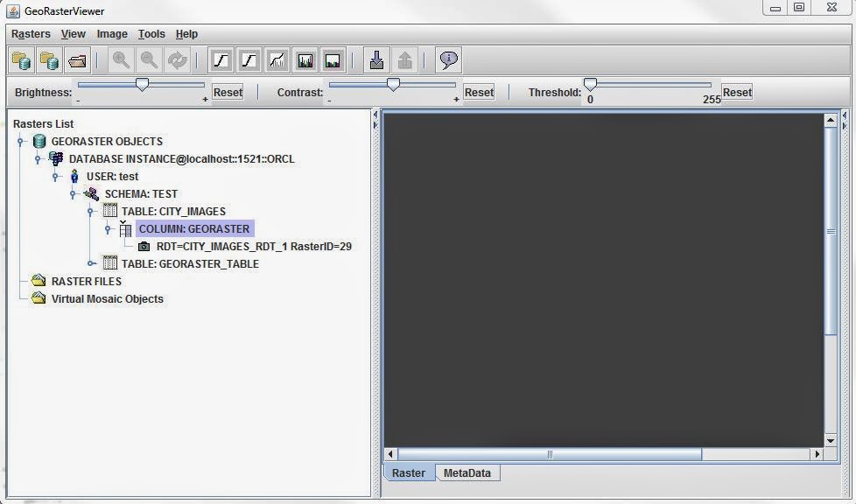Viewport: 856px width, 504px height.
Task: Switch to the MetaData tab
Action: coord(467,472)
